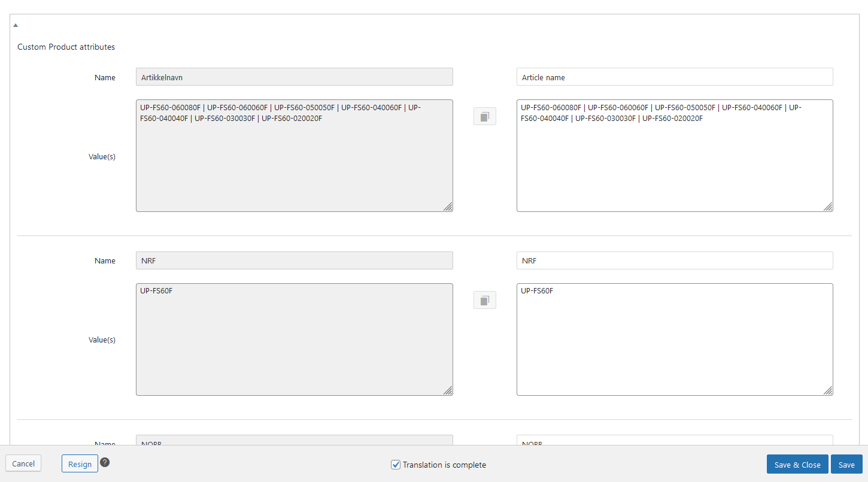Click the Custom Product attributes heading
The width and height of the screenshot is (868, 482).
coord(66,47)
